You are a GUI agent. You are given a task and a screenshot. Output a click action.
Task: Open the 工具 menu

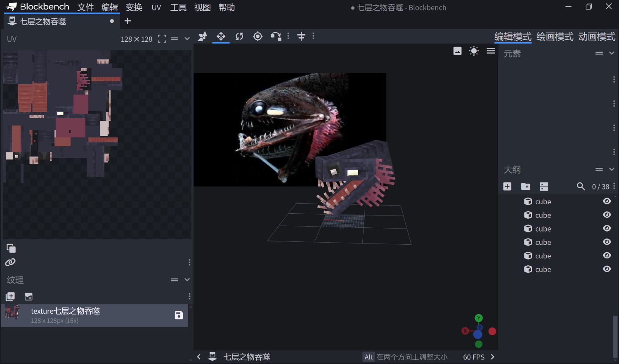[178, 7]
